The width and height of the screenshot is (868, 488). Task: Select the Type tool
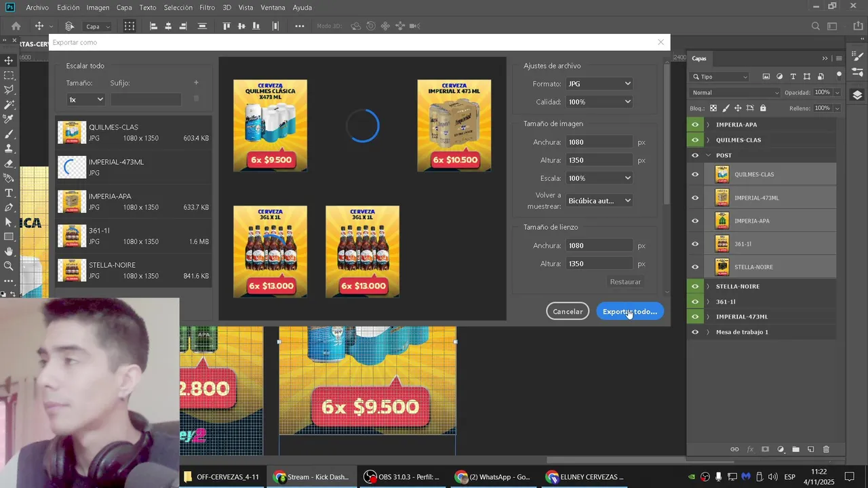point(9,193)
